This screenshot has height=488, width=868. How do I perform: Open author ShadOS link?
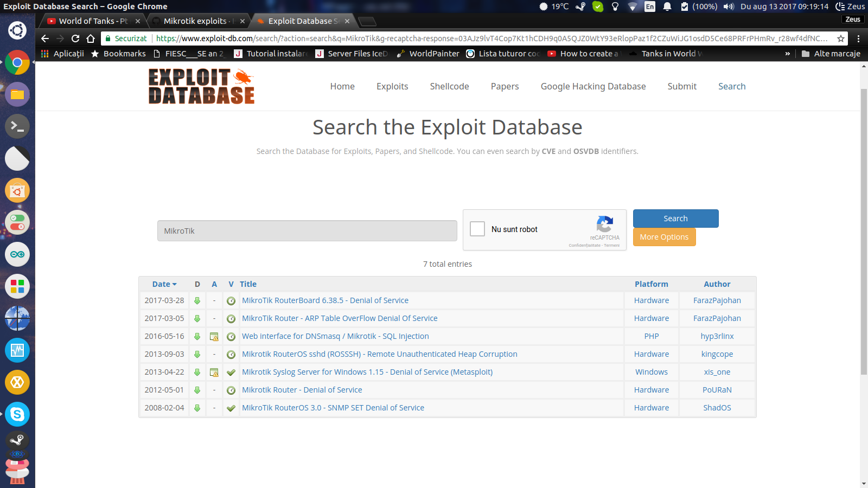pyautogui.click(x=717, y=408)
